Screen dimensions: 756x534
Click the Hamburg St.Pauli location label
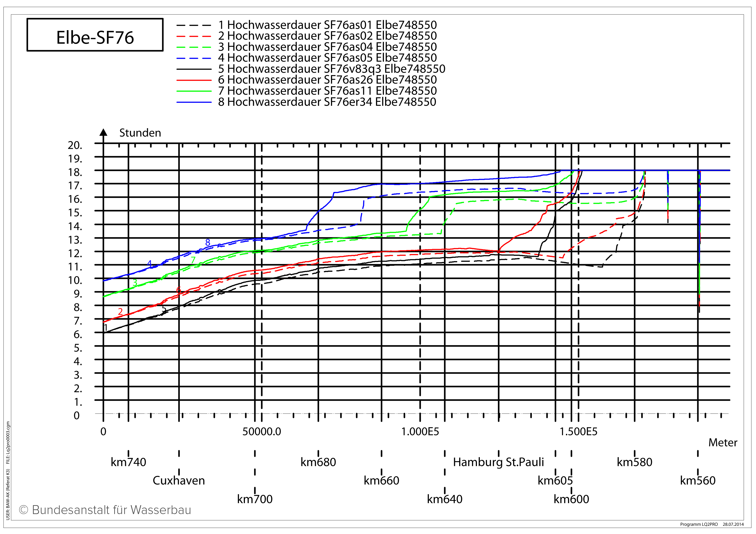point(498,462)
